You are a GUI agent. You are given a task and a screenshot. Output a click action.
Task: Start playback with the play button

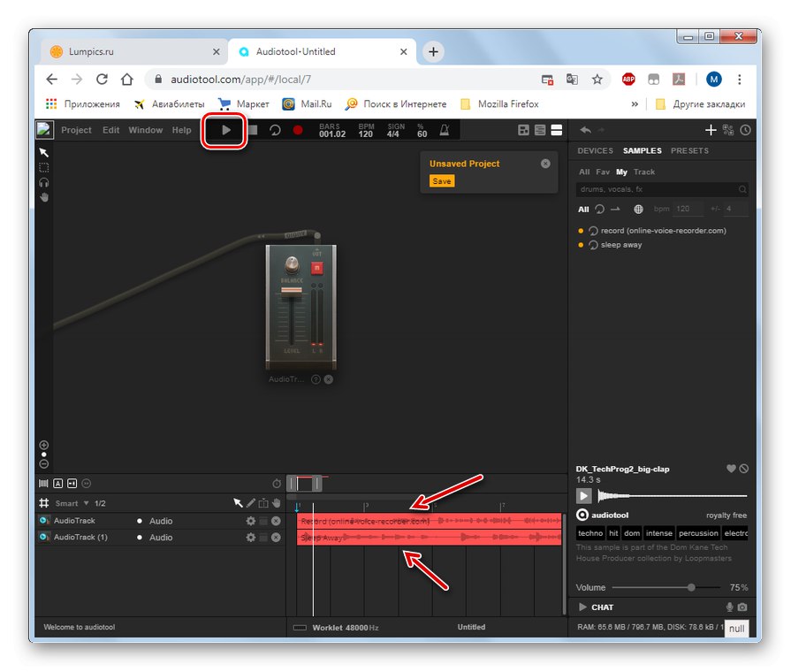pyautogui.click(x=226, y=130)
